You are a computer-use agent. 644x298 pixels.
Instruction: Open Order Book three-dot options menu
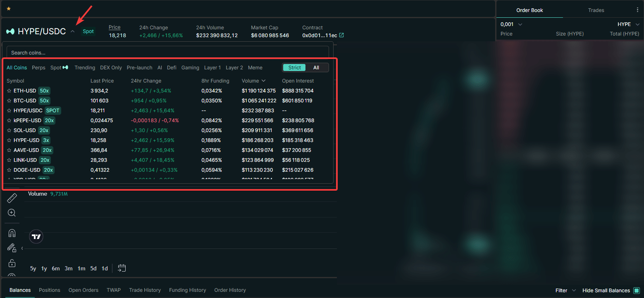[x=637, y=10]
